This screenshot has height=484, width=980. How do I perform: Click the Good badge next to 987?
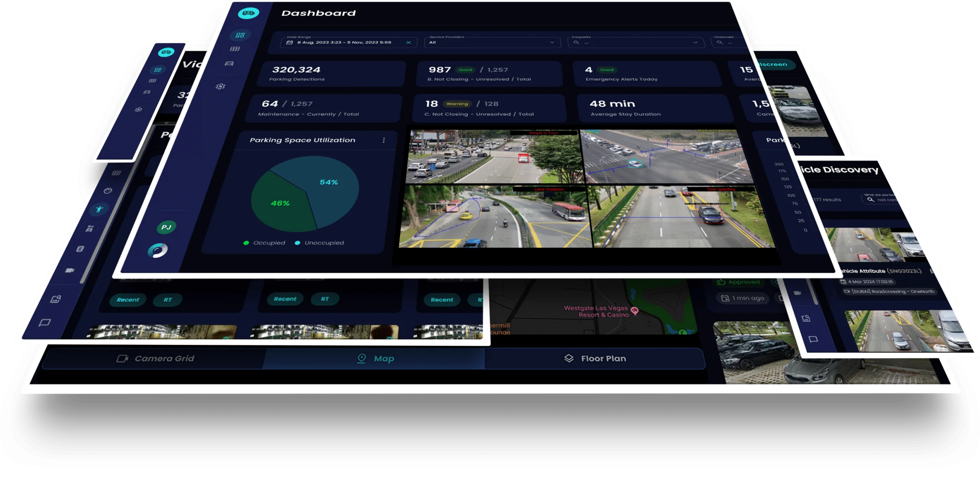tap(465, 70)
